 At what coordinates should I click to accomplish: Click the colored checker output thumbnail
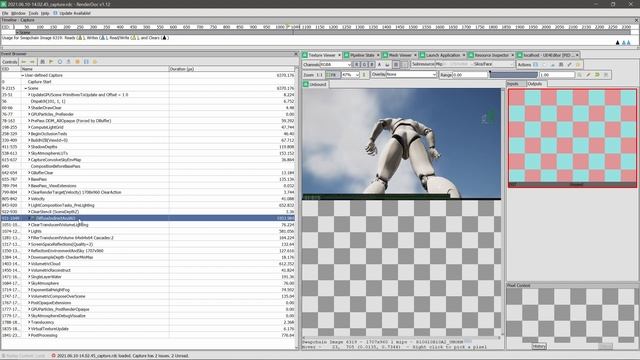572,138
